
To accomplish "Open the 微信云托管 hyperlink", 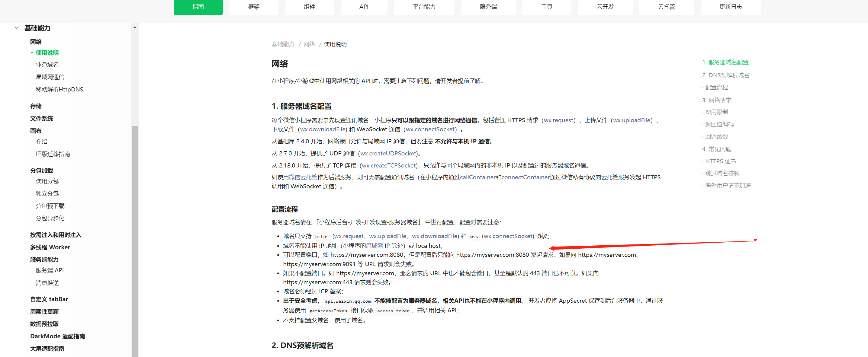I will (303, 177).
